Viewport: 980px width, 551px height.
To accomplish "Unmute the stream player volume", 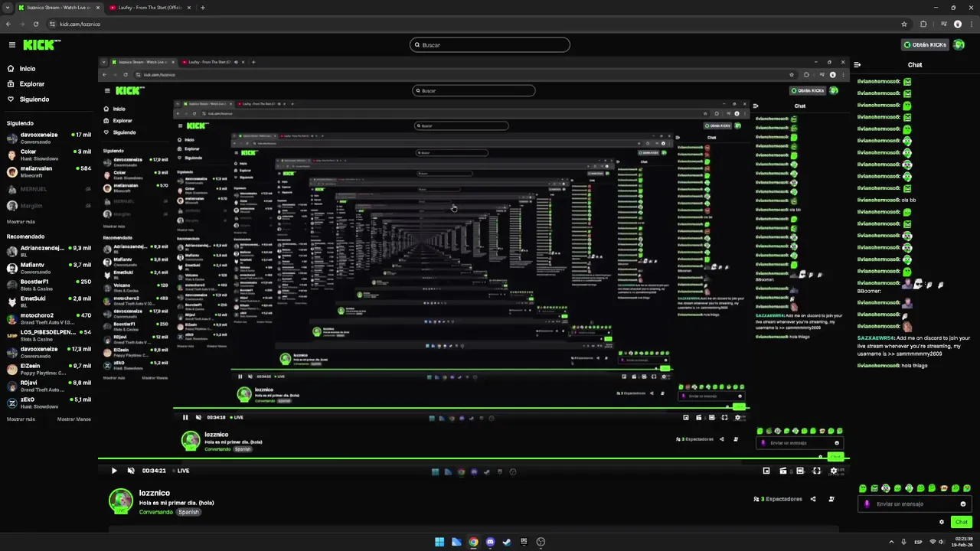I will [x=131, y=471].
